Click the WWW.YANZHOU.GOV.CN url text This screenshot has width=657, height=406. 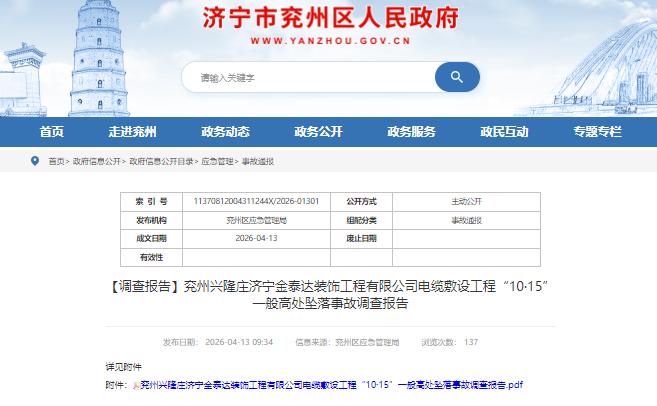click(x=330, y=41)
